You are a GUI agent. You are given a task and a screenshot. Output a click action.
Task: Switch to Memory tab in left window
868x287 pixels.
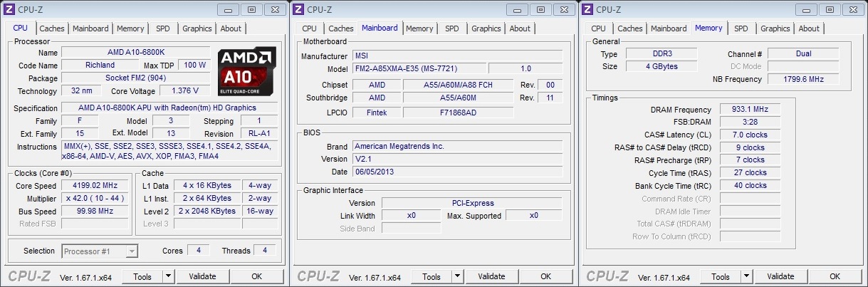coord(130,28)
